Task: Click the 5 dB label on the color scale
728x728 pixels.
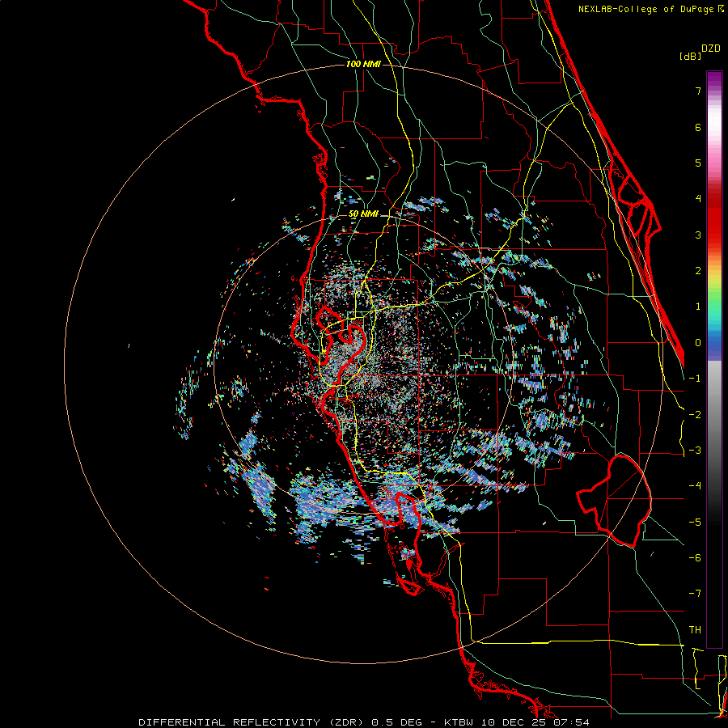Action: pyautogui.click(x=698, y=163)
